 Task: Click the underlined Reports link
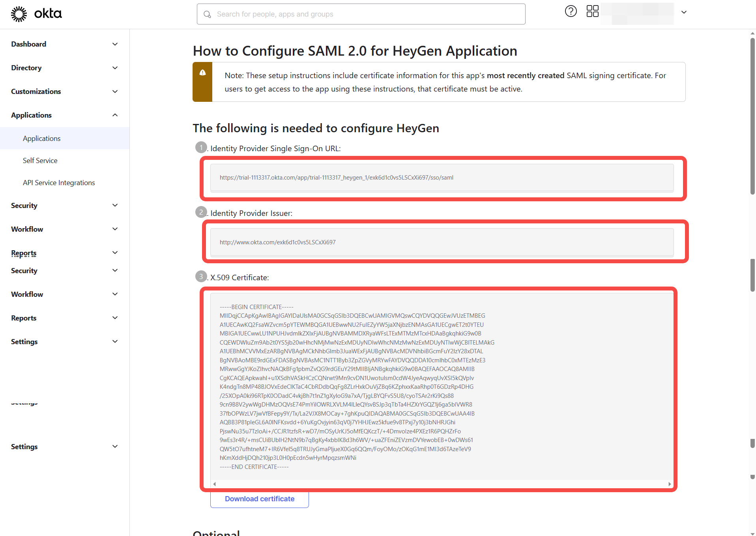click(x=24, y=253)
